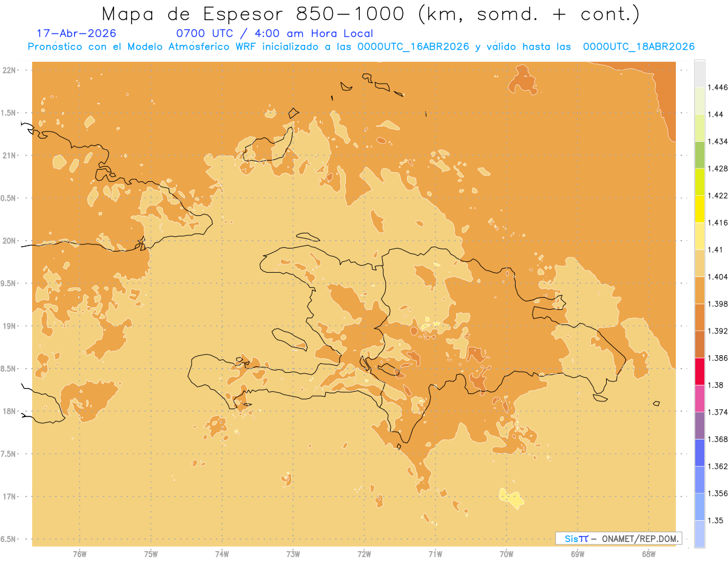This screenshot has height=562, width=728.
Task: Click the WRF model forecast description line
Action: (x=361, y=47)
